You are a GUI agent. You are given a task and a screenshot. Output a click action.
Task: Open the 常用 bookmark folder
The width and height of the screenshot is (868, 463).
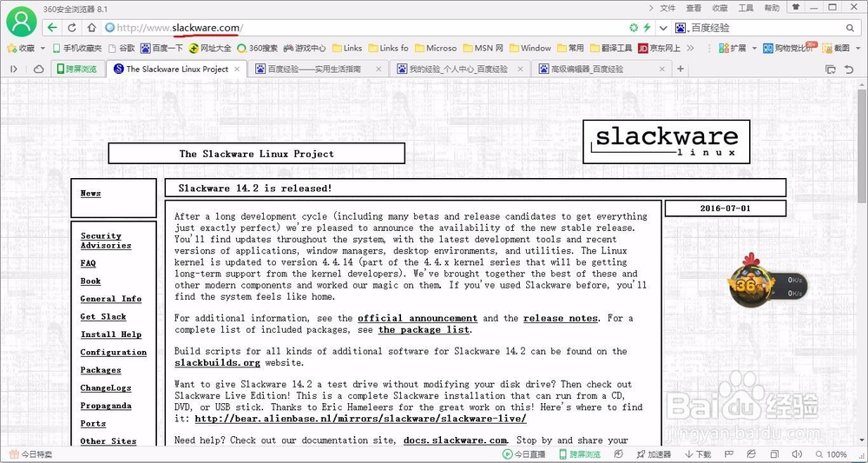coord(571,48)
